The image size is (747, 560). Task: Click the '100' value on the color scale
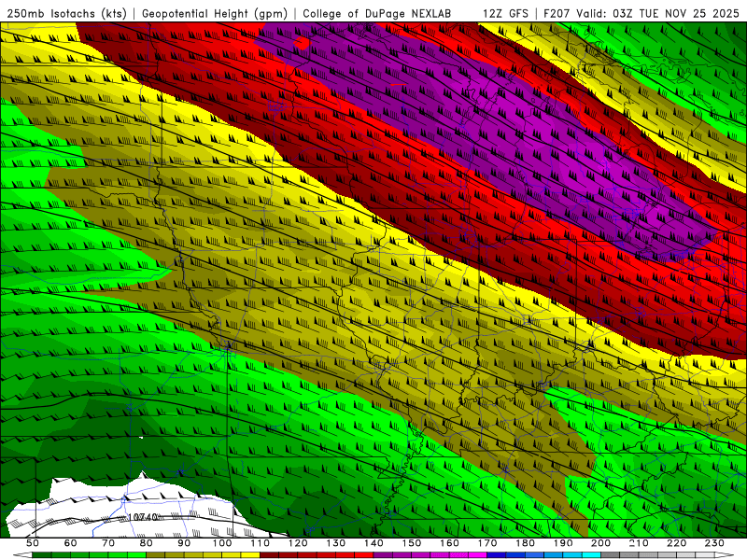pyautogui.click(x=222, y=543)
